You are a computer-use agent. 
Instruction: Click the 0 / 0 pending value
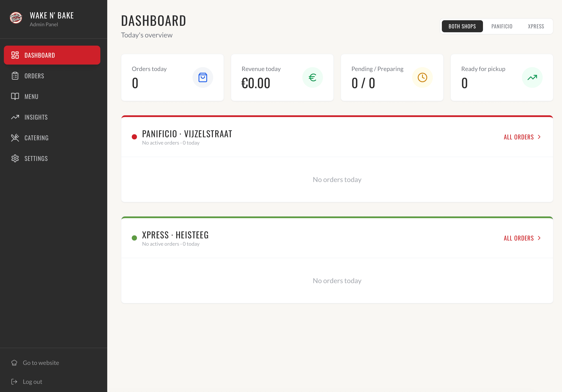coord(363,83)
